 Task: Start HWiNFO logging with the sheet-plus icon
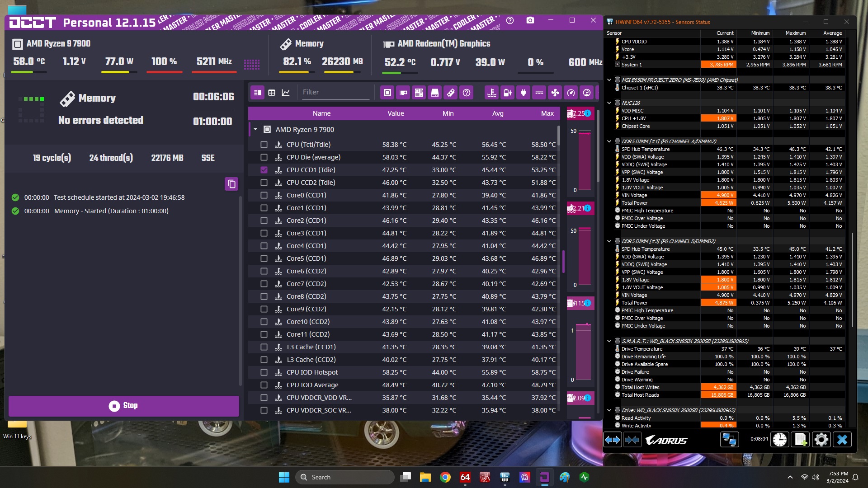[801, 440]
